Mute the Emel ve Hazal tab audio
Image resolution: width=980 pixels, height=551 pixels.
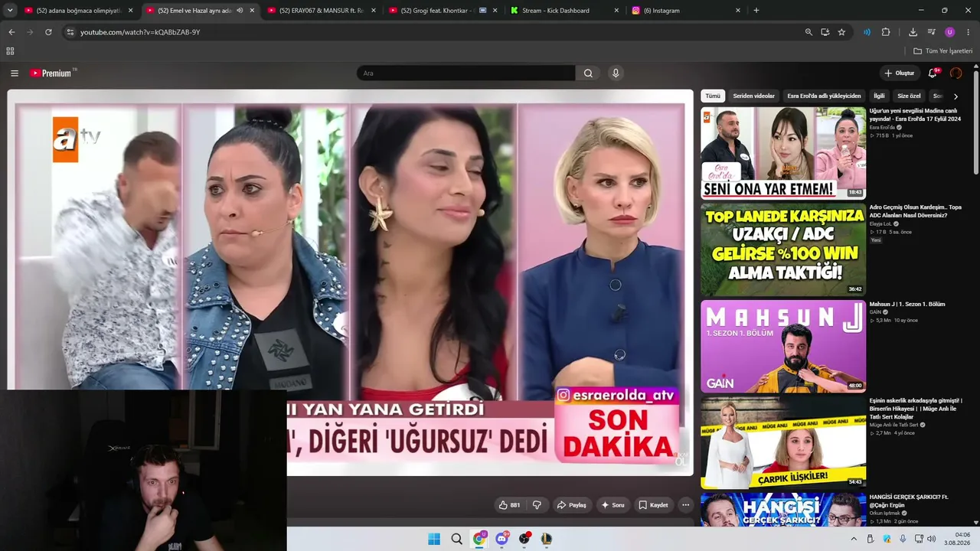[240, 11]
